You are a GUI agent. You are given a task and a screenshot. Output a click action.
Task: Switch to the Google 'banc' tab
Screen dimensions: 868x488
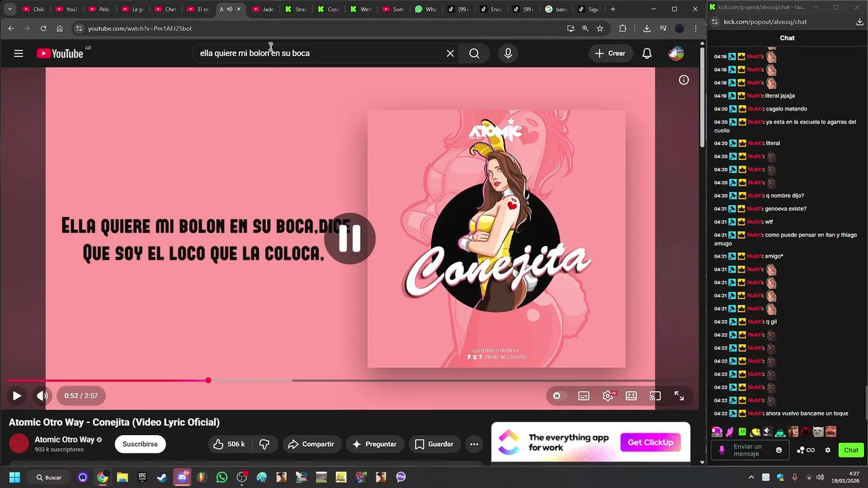point(556,9)
